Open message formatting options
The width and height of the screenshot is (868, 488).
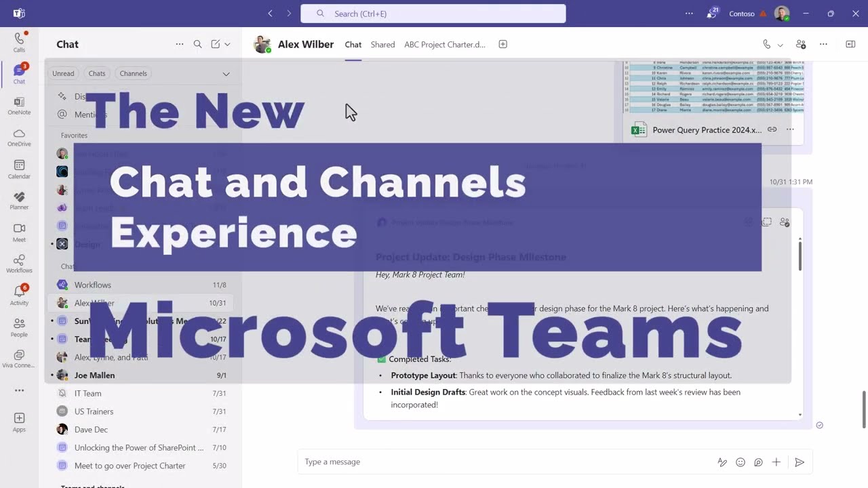click(x=722, y=462)
